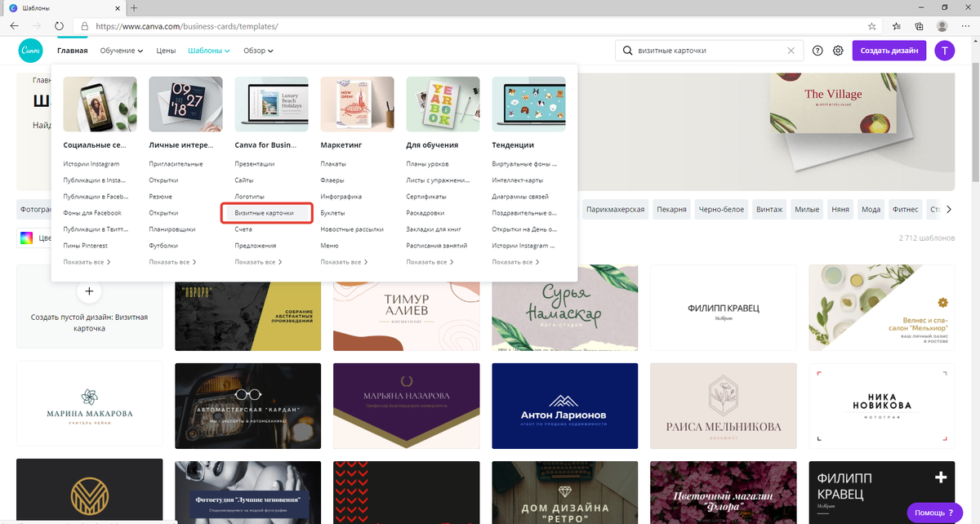Expand Показать все under Маркетинг

pos(344,262)
